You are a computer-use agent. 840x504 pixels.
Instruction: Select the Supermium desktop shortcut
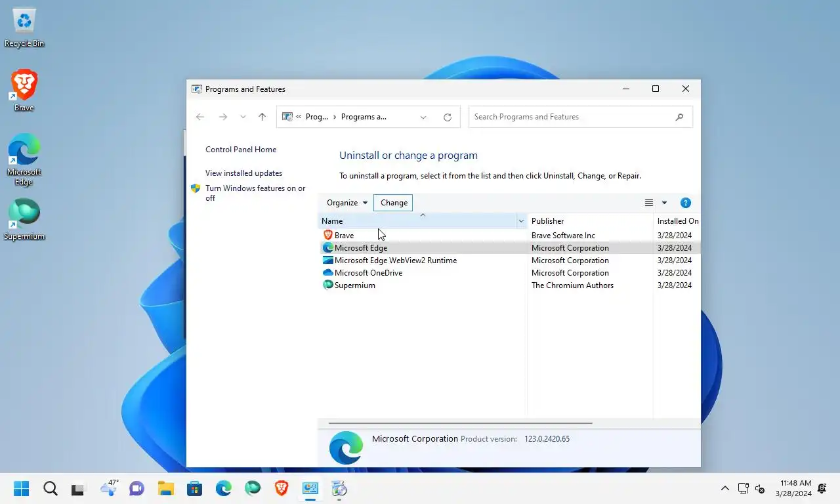click(x=24, y=219)
